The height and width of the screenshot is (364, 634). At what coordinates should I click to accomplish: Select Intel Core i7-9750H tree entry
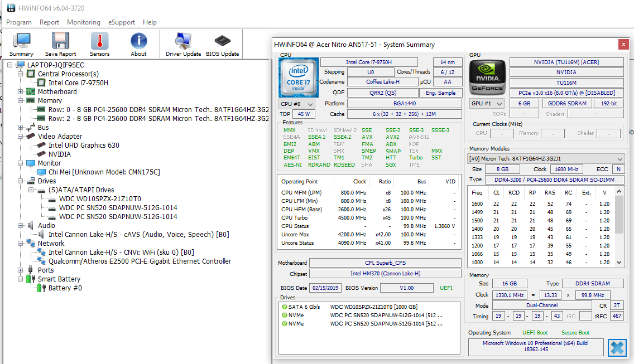click(79, 83)
